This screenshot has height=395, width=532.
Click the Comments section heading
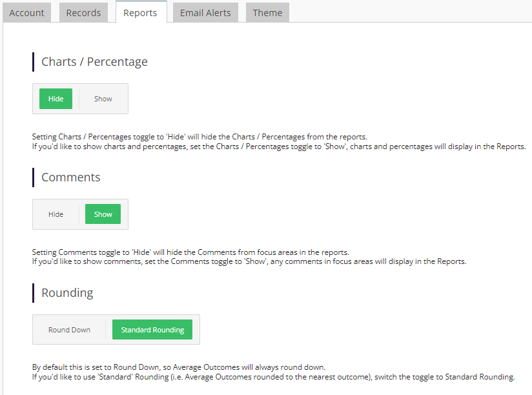click(x=71, y=177)
